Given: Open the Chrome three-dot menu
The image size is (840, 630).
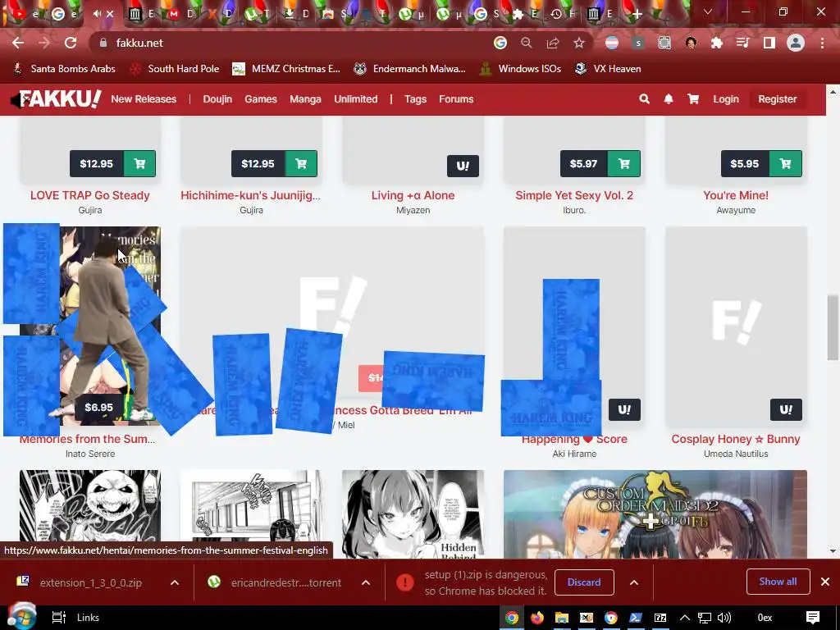Looking at the screenshot, I should coord(822,43).
